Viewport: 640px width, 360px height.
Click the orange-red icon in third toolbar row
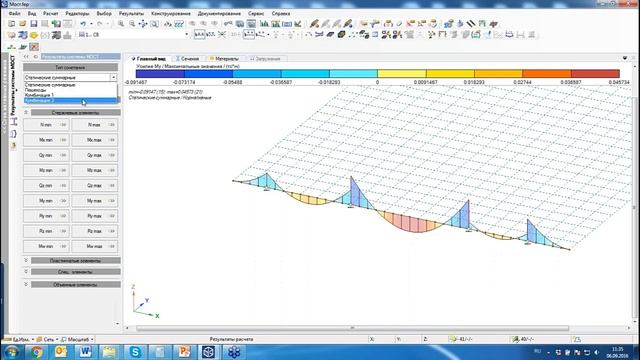tap(34, 47)
